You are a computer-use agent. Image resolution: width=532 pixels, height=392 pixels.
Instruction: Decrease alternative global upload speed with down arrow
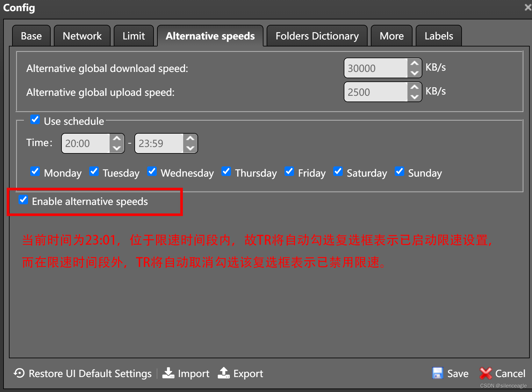click(414, 97)
